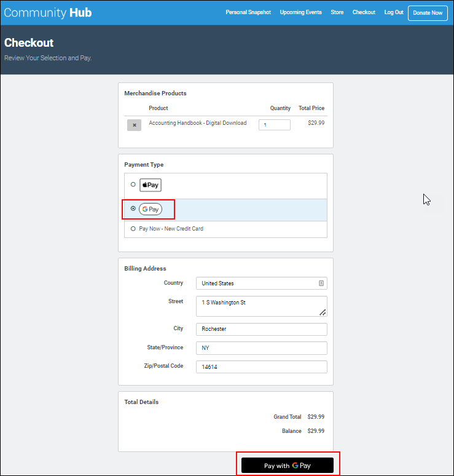Click the Zip/Postal Code field
This screenshot has width=454, height=476.
click(261, 367)
